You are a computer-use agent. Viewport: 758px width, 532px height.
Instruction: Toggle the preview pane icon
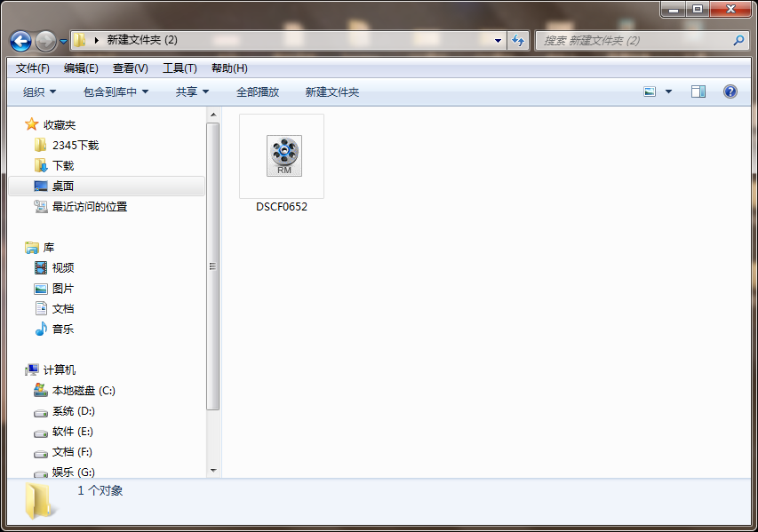[x=698, y=91]
